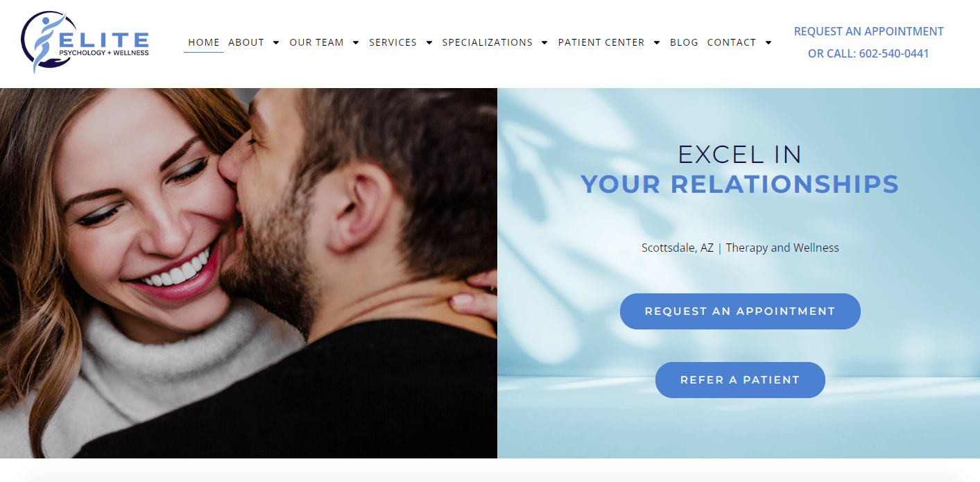Click the Elite Psychology + Wellness logo

pyautogui.click(x=85, y=42)
